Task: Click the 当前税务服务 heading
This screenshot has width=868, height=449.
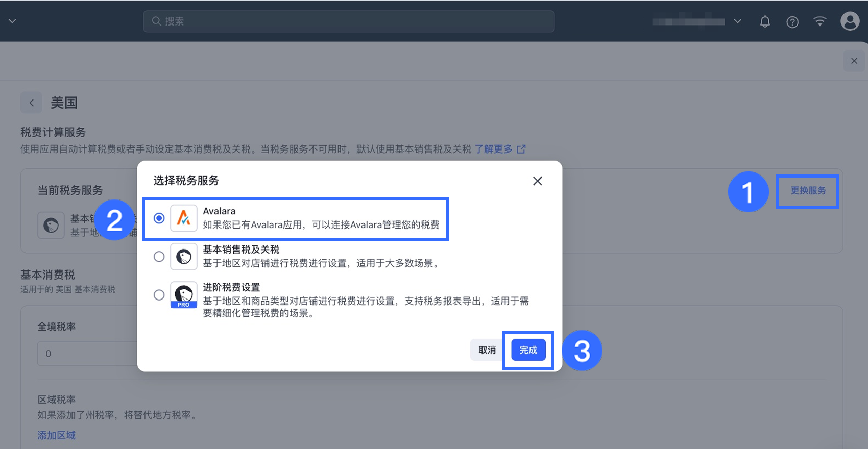Action: click(x=70, y=190)
